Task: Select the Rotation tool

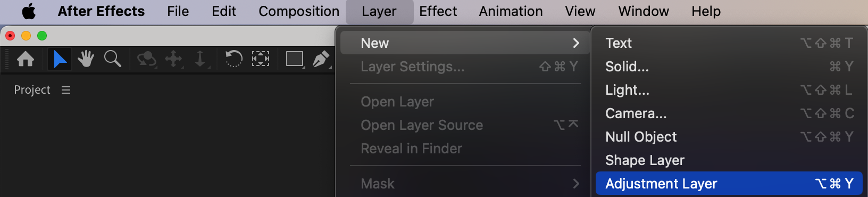Action: click(233, 59)
